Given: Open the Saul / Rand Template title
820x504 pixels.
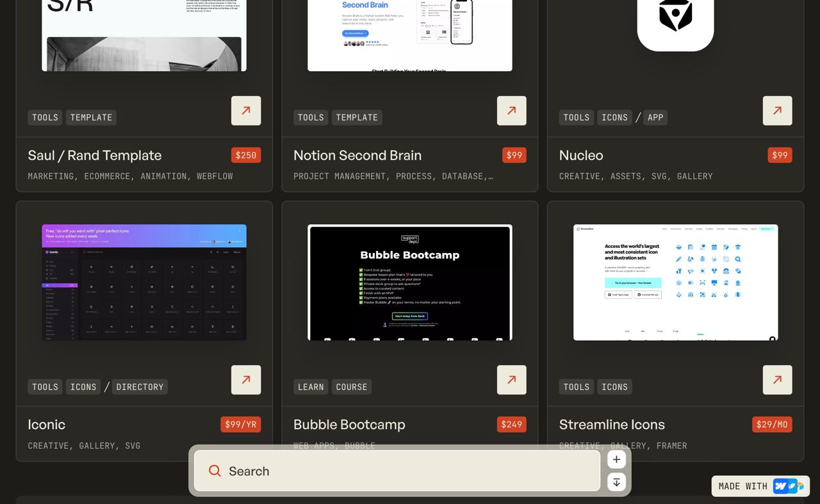Looking at the screenshot, I should [95, 155].
